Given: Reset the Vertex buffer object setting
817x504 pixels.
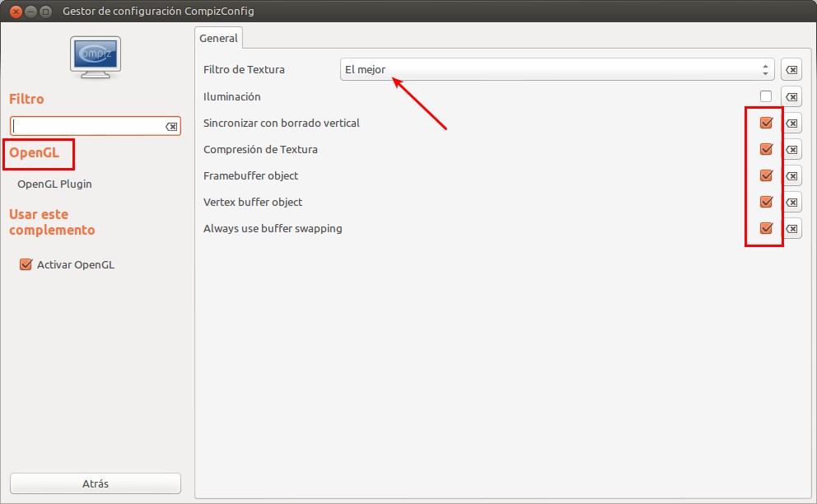Looking at the screenshot, I should pyautogui.click(x=791, y=202).
